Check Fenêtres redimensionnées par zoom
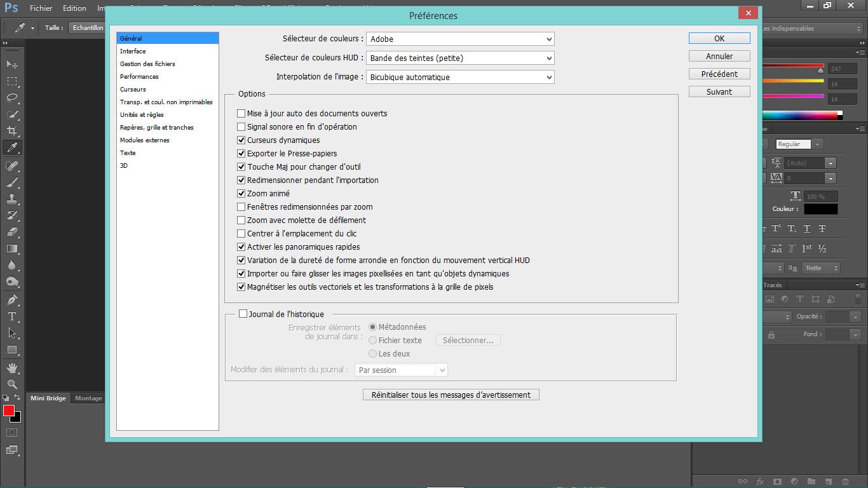 pyautogui.click(x=241, y=207)
